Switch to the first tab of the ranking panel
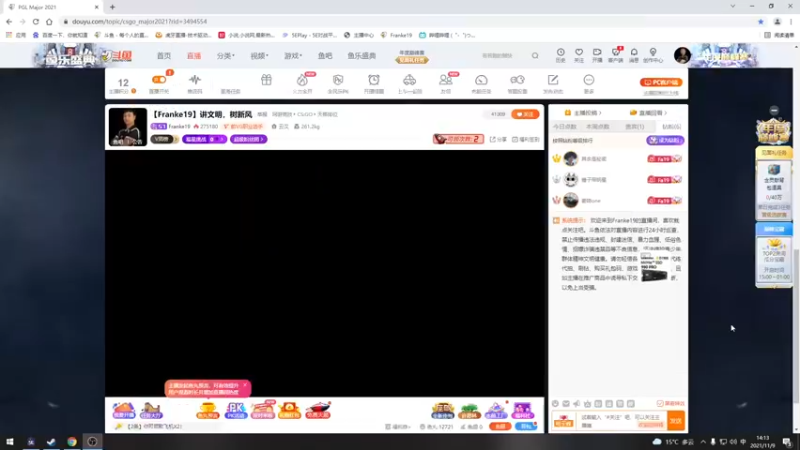800x450 pixels. pos(565,127)
